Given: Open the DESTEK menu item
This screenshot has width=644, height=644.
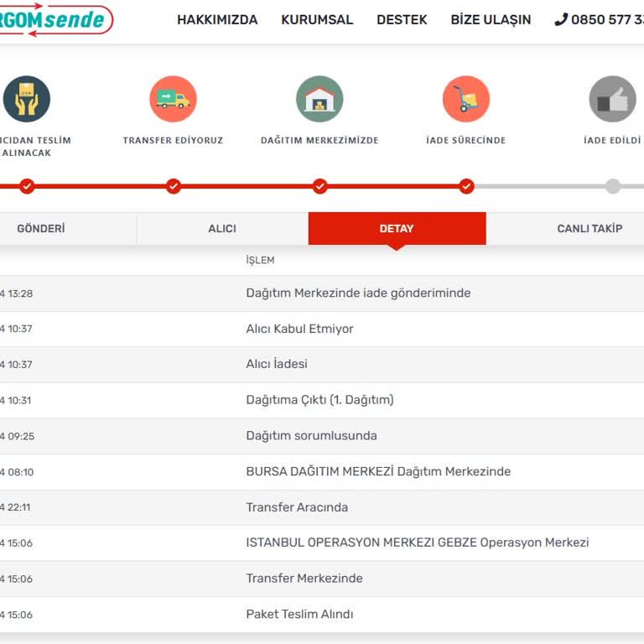Looking at the screenshot, I should 402,20.
